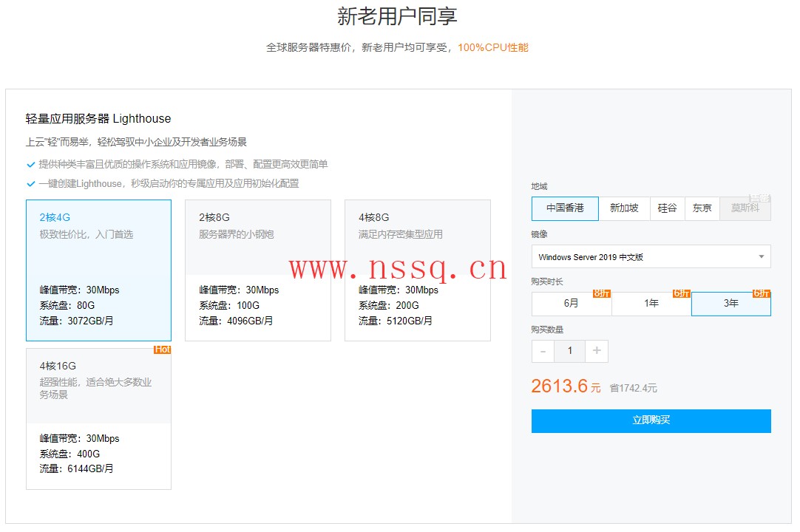Click the 服务器界的小钢炮 subtitle
800x532 pixels.
pos(236,234)
